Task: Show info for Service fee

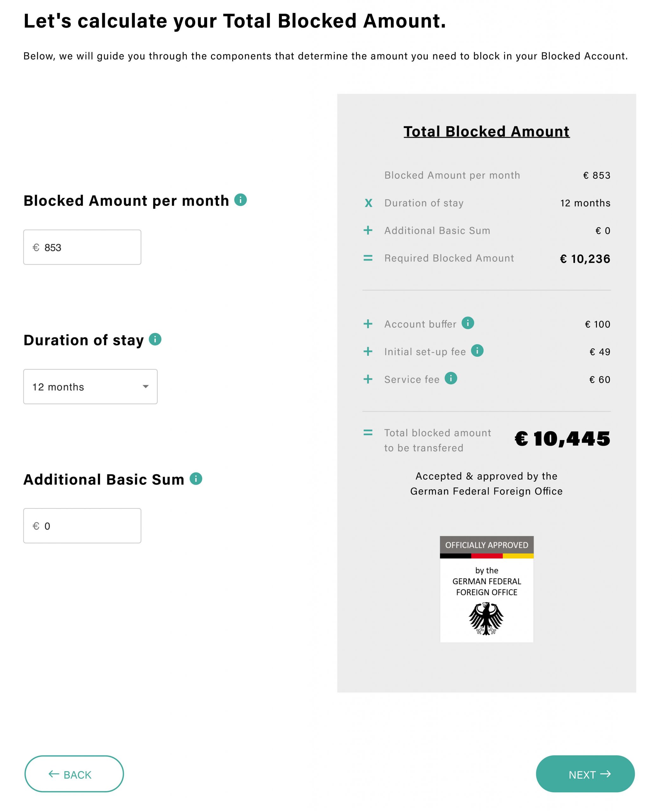Action: pos(450,379)
